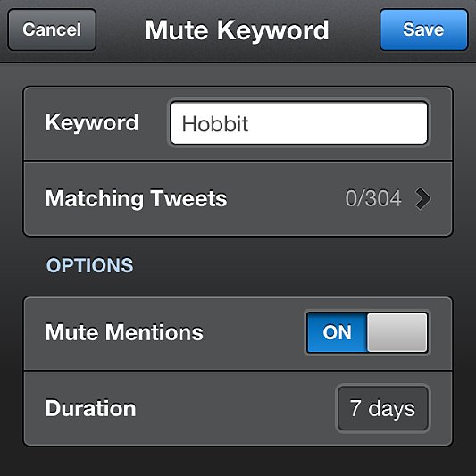Tap the Keyword label
The height and width of the screenshot is (476, 476).
(92, 122)
